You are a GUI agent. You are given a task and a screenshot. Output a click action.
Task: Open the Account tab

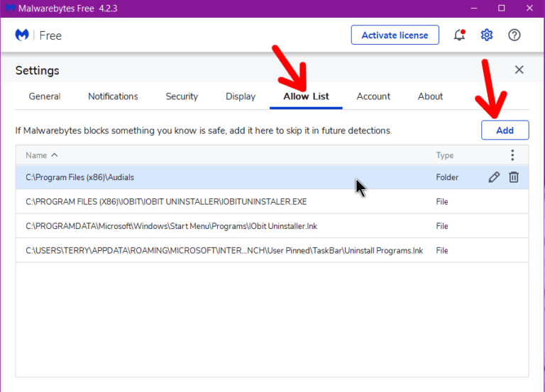(373, 96)
